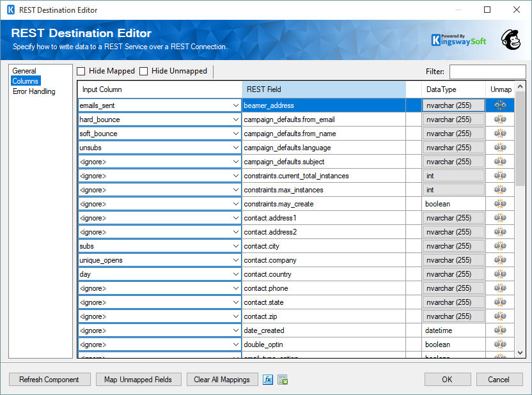Viewport: 532px width, 395px height.
Task: Switch to the Error Handling page
Action: (36, 90)
